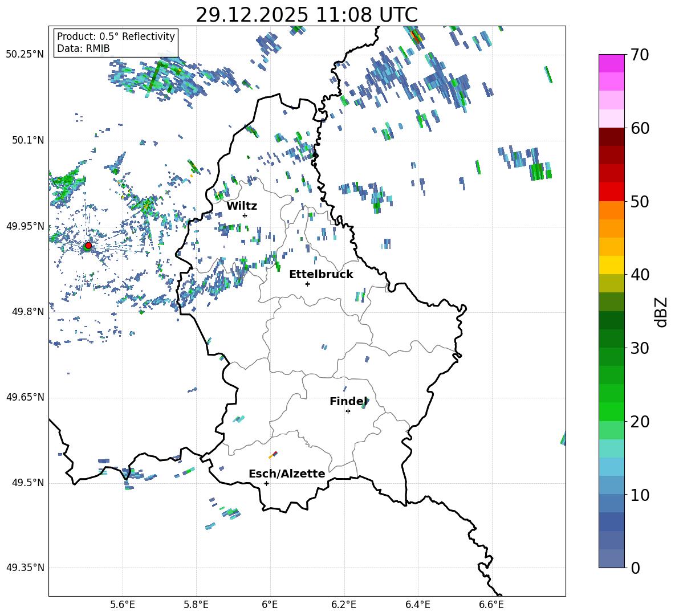Click the dark red colorbar segment below 60
This screenshot has width=675, height=616.
[612, 137]
